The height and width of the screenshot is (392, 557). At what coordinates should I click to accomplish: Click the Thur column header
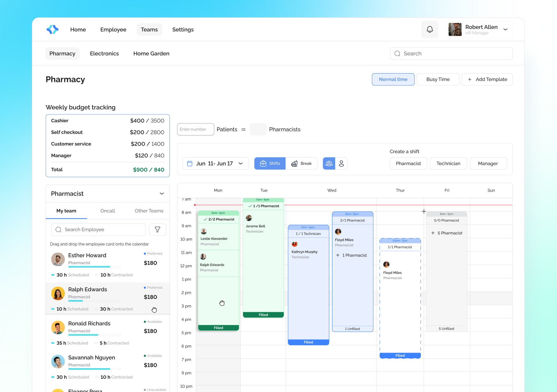pyautogui.click(x=400, y=190)
